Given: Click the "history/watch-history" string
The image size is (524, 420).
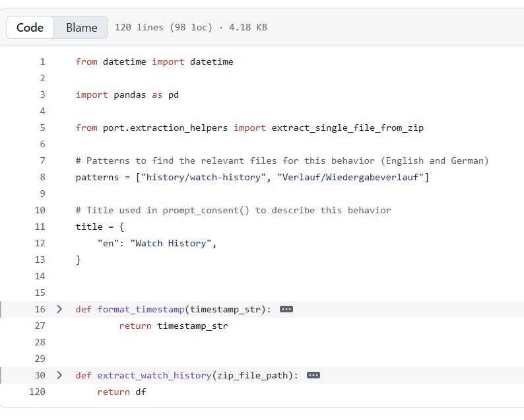Looking at the screenshot, I should click(x=203, y=177).
